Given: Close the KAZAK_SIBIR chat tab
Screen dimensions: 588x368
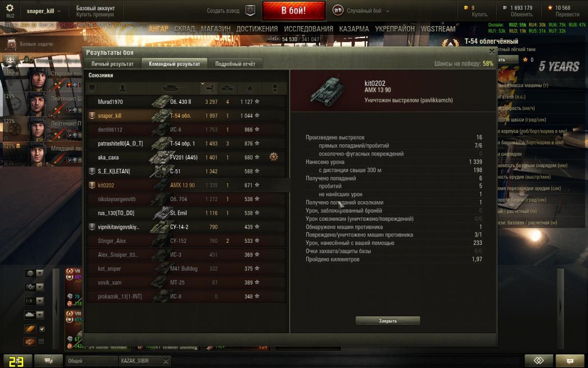Looking at the screenshot, I should click(167, 361).
